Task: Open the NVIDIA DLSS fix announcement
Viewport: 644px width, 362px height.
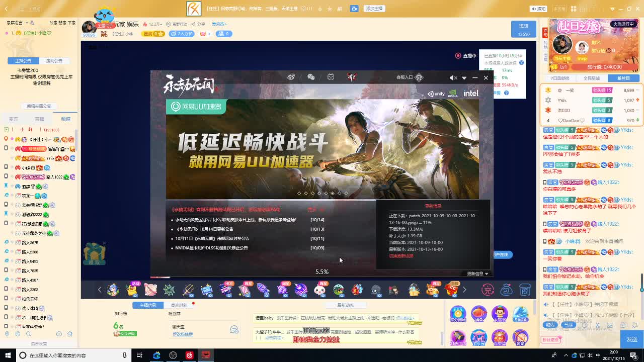Action: (211, 248)
